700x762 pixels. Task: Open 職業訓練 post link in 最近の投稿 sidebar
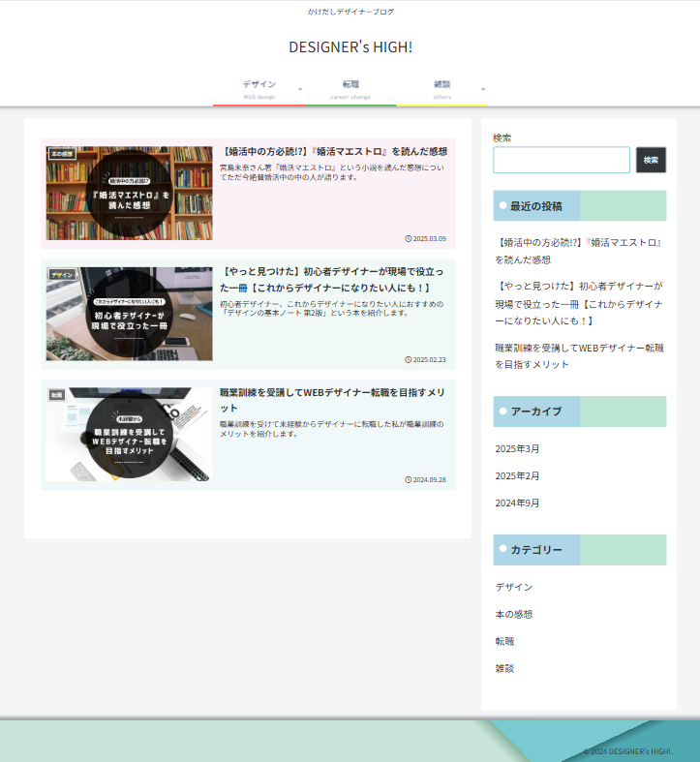pos(579,355)
